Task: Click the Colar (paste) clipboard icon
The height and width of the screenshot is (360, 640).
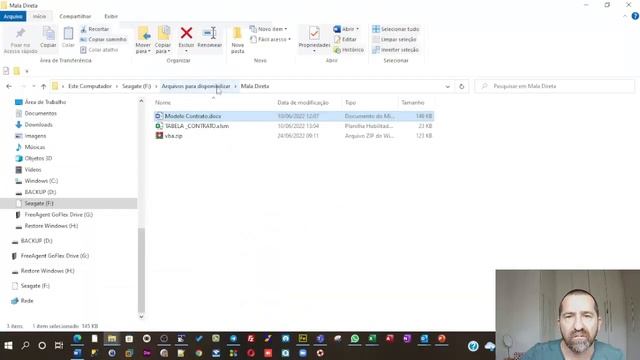Action: (68, 34)
